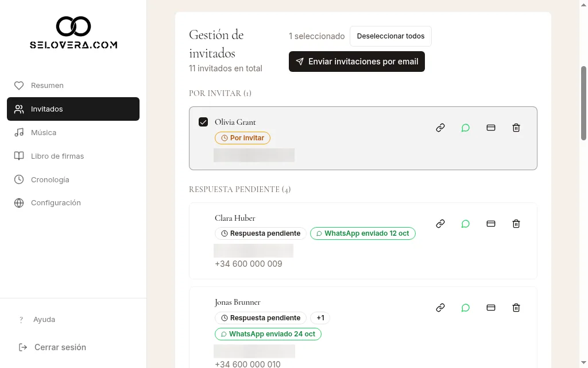588x368 pixels.
Task: Click phone number +34 600 000 009
Action: 249,263
